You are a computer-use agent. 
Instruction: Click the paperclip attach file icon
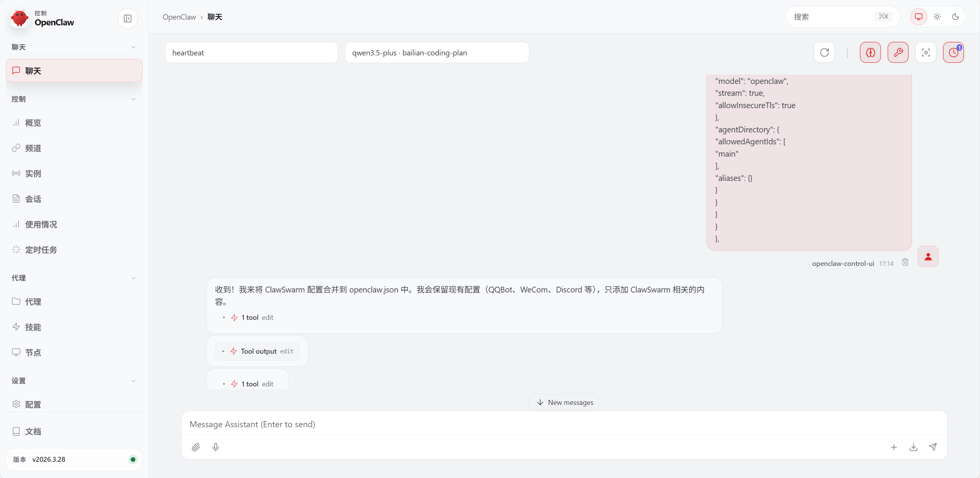point(196,447)
